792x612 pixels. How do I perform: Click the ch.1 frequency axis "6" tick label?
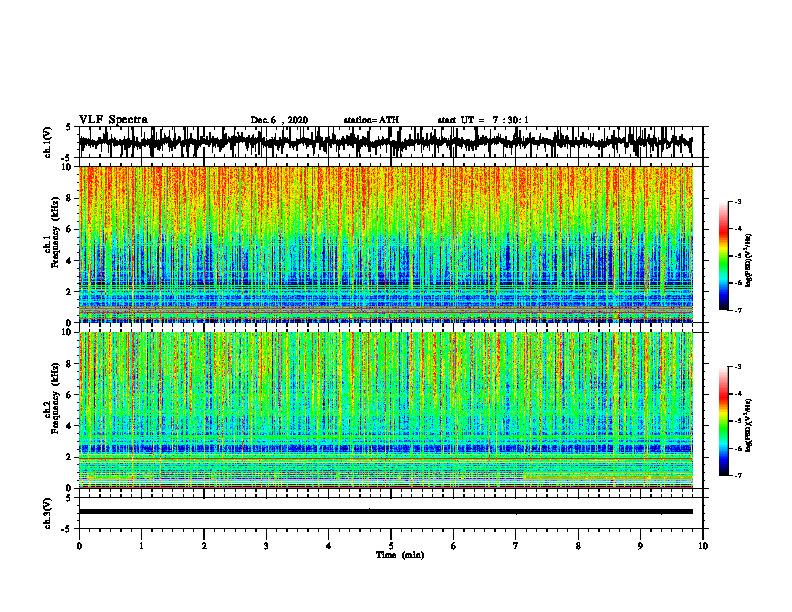(70, 229)
